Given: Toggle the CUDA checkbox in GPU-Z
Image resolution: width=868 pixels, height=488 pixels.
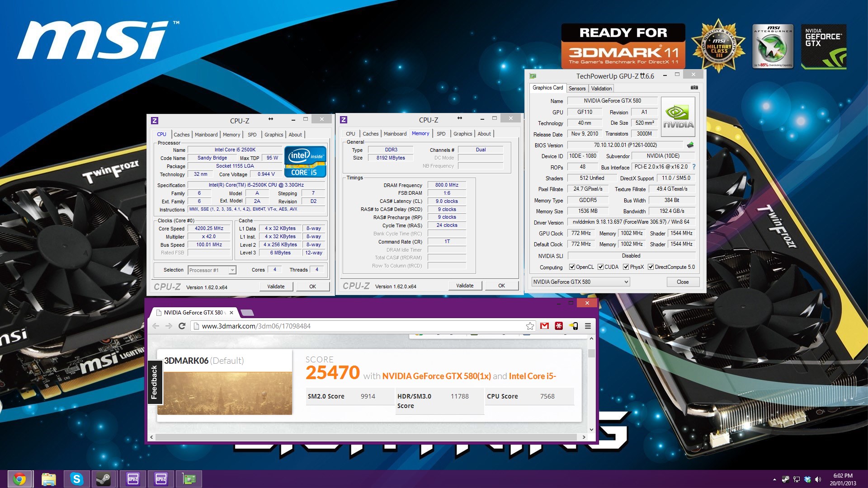Looking at the screenshot, I should (x=600, y=267).
